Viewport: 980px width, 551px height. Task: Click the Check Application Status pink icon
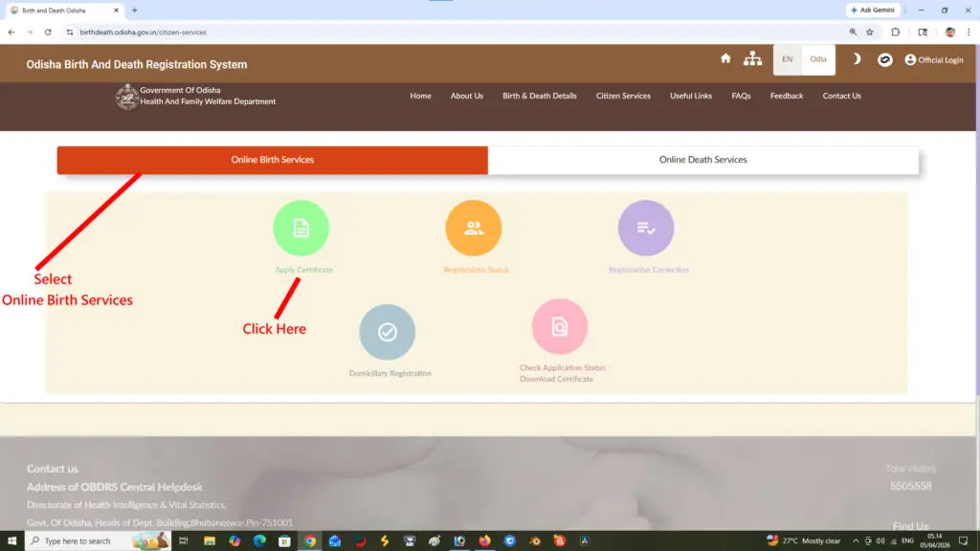pyautogui.click(x=560, y=327)
